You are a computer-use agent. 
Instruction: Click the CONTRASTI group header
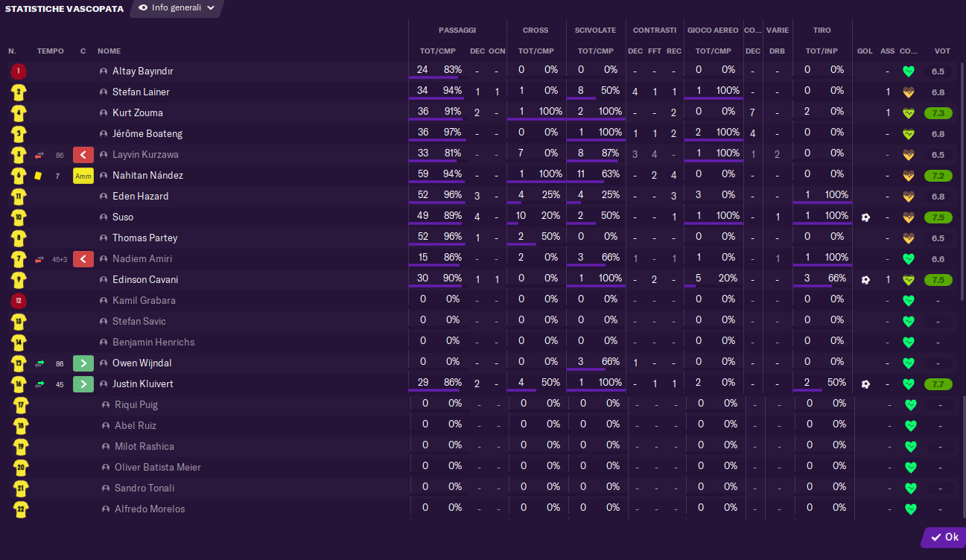pos(655,31)
